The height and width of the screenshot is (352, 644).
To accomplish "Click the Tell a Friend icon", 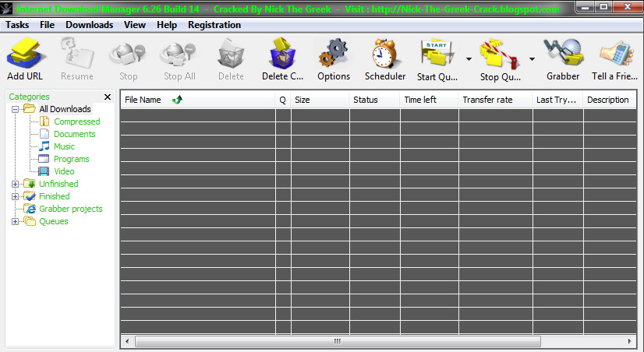I will coord(615,53).
